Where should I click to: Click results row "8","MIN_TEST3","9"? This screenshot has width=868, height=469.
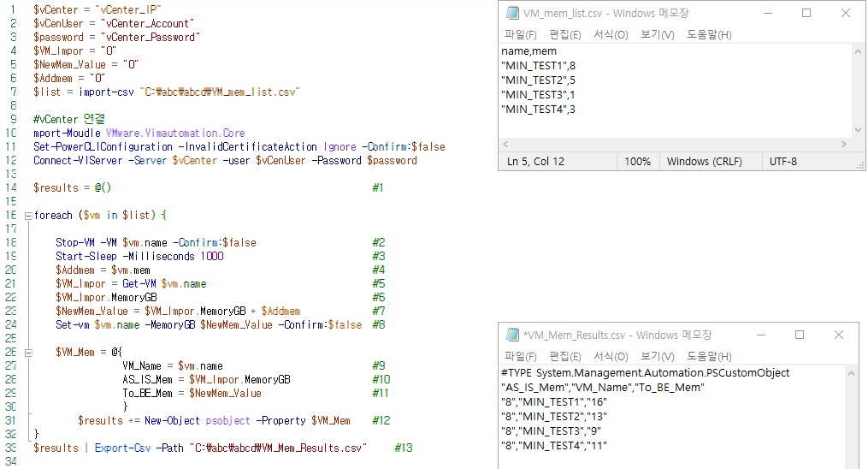click(x=551, y=430)
